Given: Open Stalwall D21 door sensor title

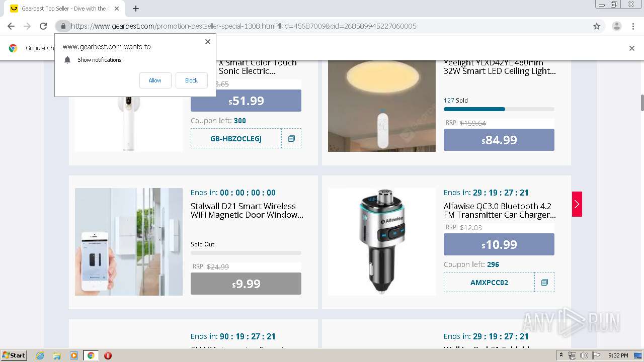Looking at the screenshot, I should coord(247,211).
